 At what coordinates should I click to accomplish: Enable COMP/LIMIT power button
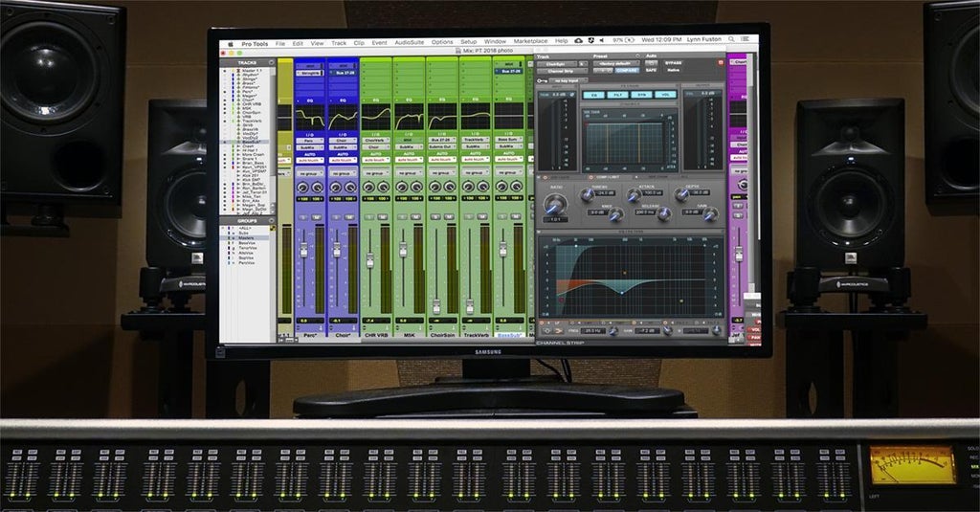[591, 178]
